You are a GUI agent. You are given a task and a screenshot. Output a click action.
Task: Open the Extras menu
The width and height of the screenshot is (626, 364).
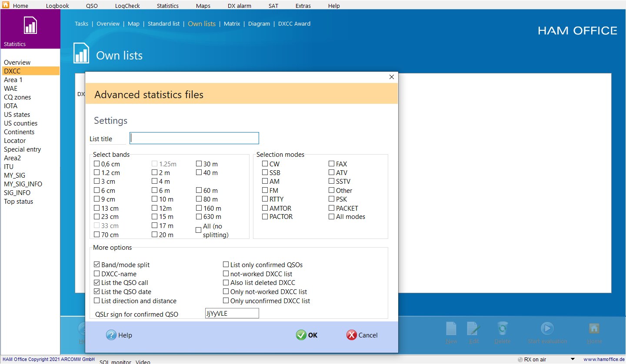click(303, 6)
